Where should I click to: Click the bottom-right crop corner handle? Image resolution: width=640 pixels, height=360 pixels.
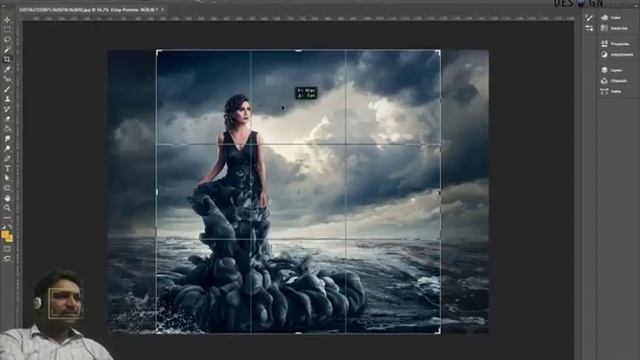click(x=439, y=332)
